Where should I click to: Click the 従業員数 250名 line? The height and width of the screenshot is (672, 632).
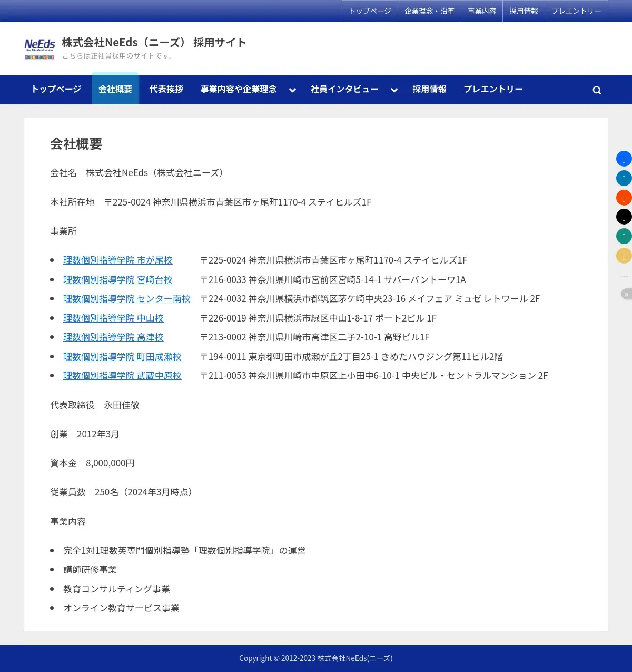pos(123,492)
